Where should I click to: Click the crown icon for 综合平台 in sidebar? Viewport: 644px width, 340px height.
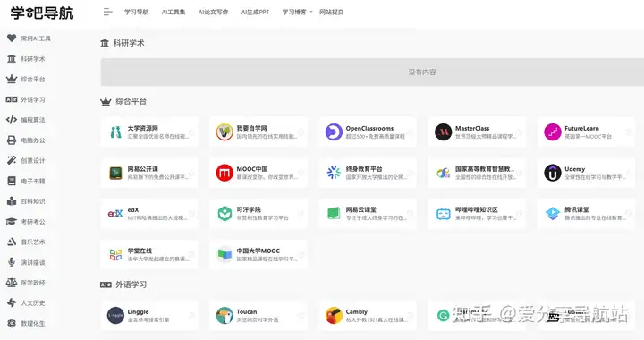12,79
